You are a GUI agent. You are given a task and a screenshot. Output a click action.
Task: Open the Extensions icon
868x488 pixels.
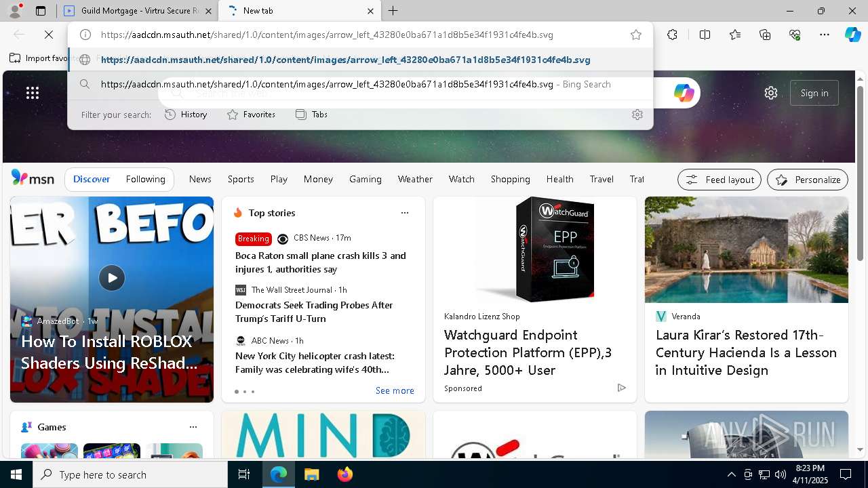[672, 35]
